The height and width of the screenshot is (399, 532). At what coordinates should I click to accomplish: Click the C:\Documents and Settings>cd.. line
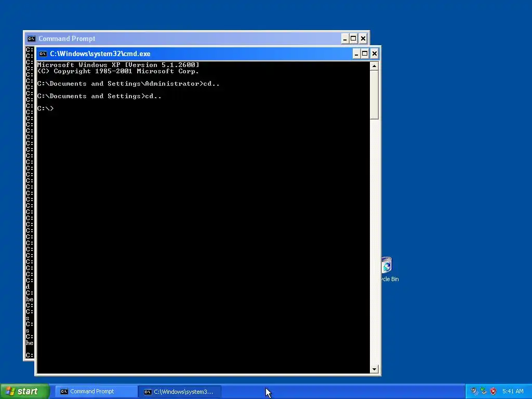coord(99,96)
